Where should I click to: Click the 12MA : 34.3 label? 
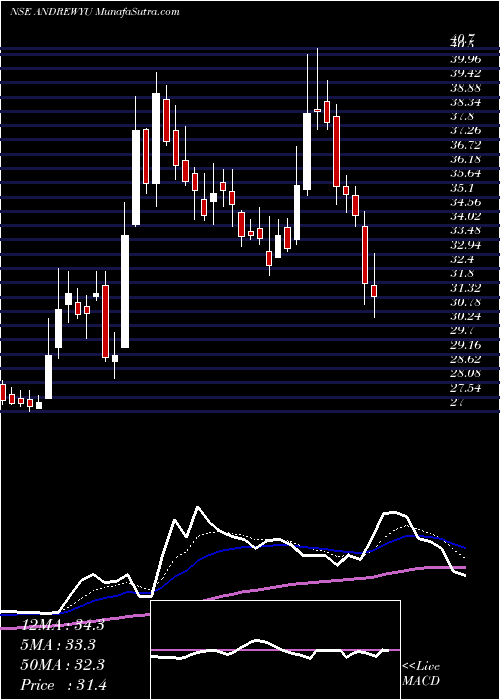62,624
